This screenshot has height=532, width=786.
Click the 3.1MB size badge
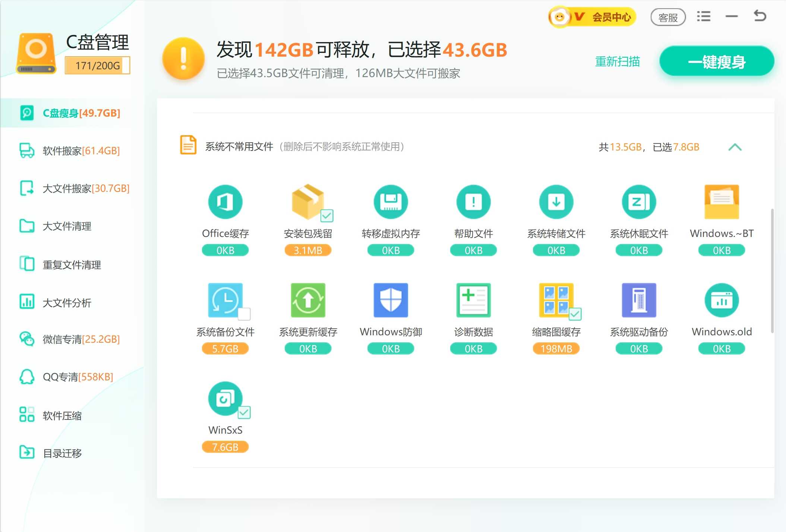click(308, 250)
